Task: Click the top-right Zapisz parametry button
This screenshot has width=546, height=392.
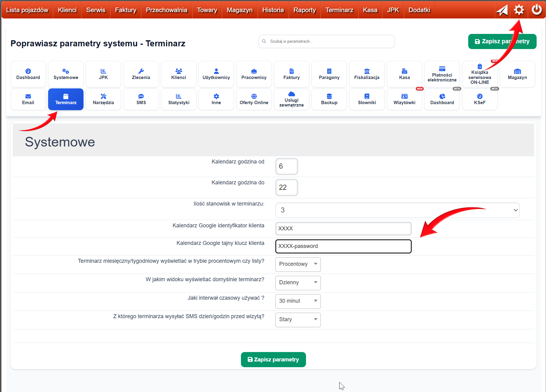Action: (502, 41)
